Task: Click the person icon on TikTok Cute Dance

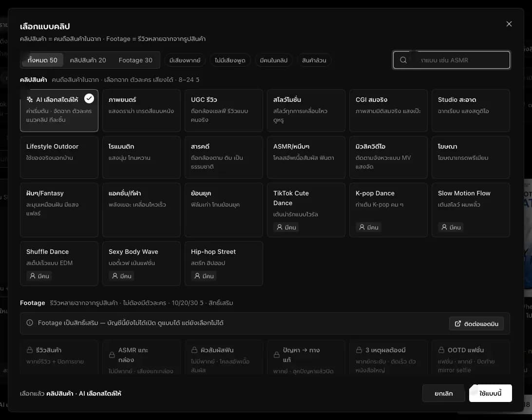Action: [x=280, y=227]
